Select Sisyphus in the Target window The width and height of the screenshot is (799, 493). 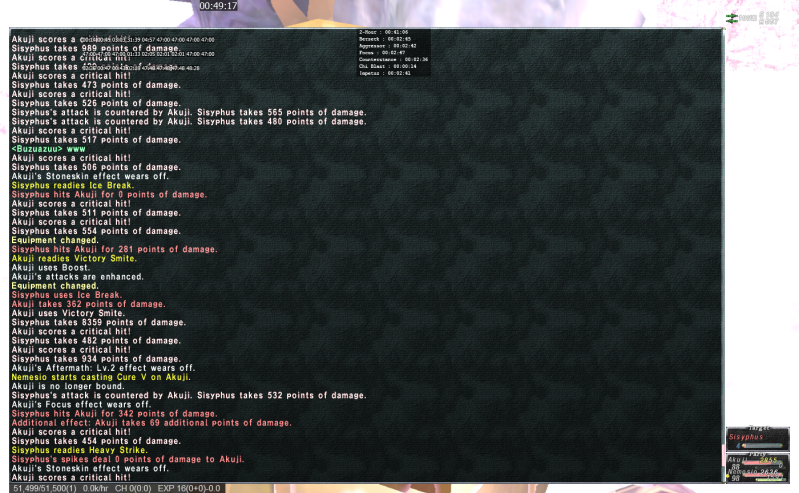[745, 437]
